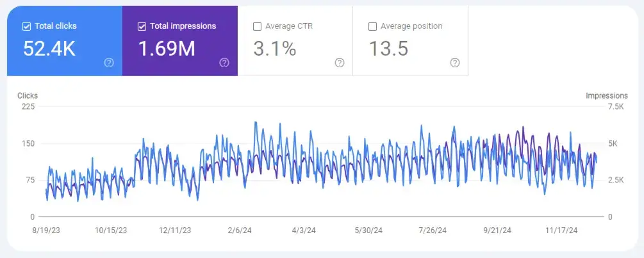644x258 pixels.
Task: Click the 5/30/24 date label
Action: [x=368, y=230]
